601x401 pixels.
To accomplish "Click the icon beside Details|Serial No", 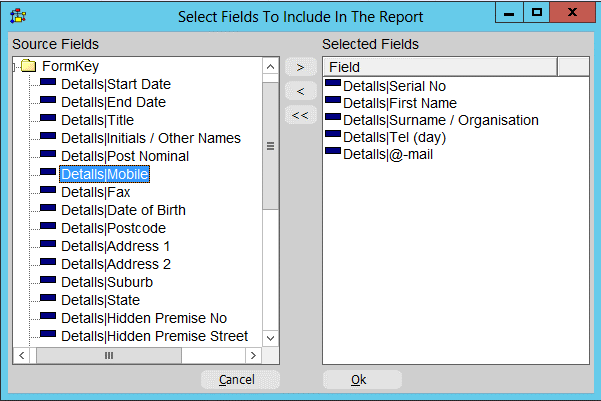I will pyautogui.click(x=333, y=86).
